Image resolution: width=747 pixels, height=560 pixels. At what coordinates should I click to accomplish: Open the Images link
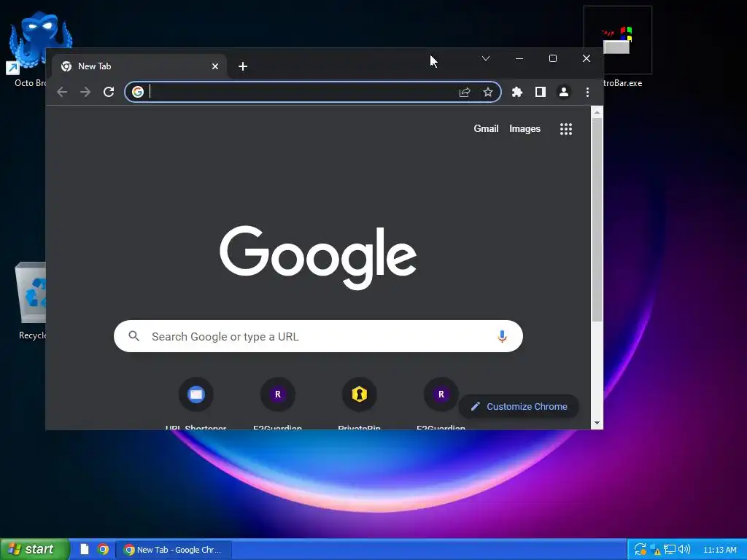[x=525, y=128]
